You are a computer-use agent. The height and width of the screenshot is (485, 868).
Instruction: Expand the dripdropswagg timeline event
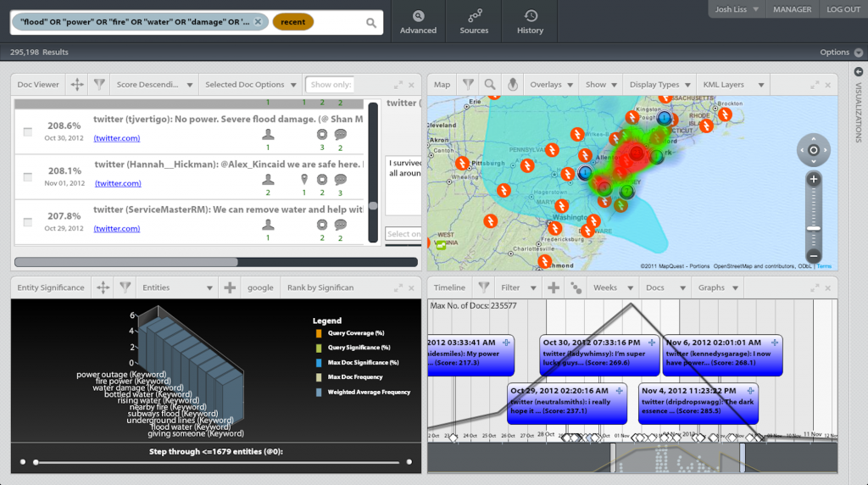tap(751, 391)
